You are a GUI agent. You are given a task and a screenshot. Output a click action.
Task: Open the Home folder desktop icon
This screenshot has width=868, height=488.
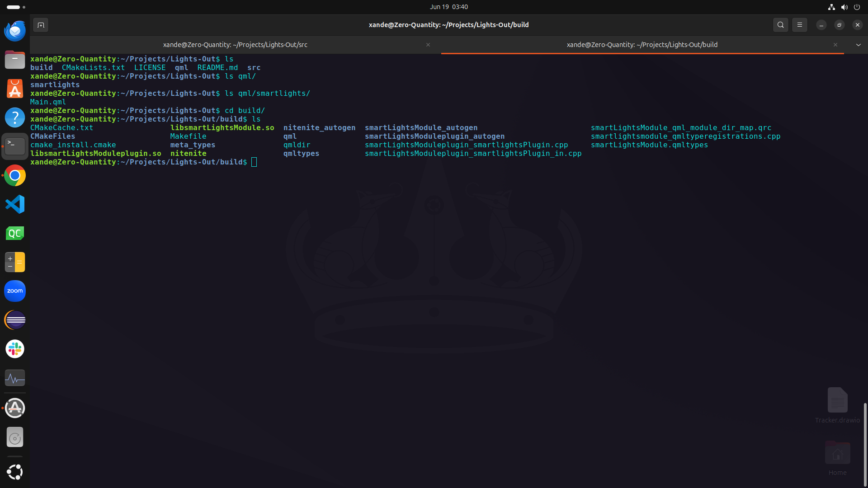838,458
